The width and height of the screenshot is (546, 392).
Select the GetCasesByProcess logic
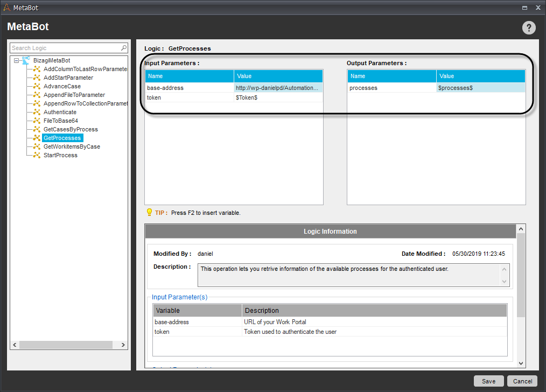click(x=71, y=129)
